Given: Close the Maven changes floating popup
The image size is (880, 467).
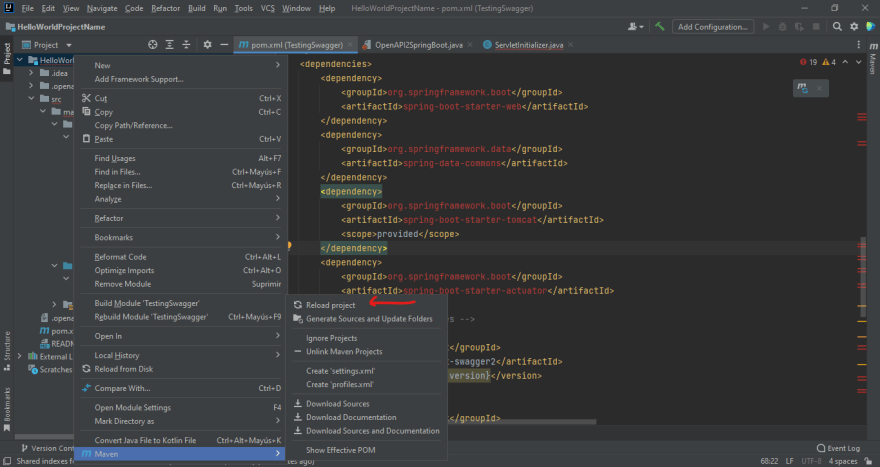Looking at the screenshot, I should [819, 88].
